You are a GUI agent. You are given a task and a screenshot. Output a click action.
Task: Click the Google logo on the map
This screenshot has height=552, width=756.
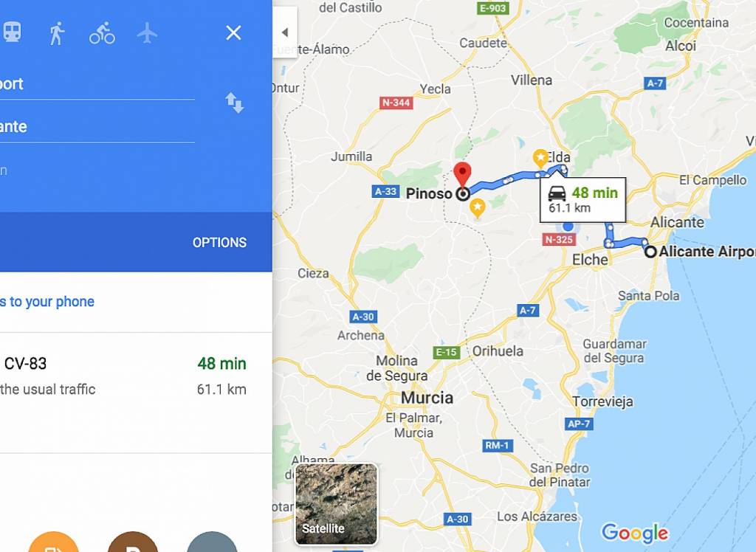point(635,533)
